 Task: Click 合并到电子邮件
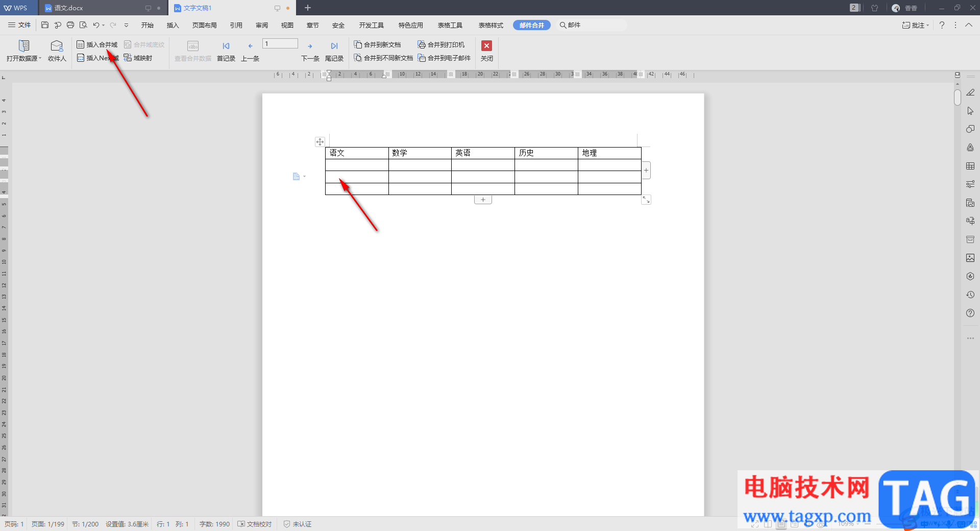coord(444,58)
